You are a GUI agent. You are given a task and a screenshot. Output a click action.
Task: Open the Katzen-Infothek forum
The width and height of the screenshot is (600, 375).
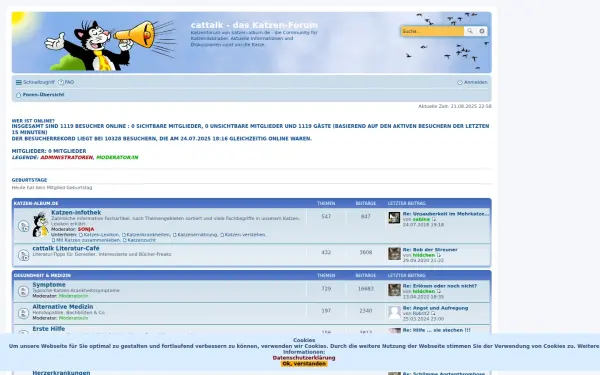tap(76, 212)
